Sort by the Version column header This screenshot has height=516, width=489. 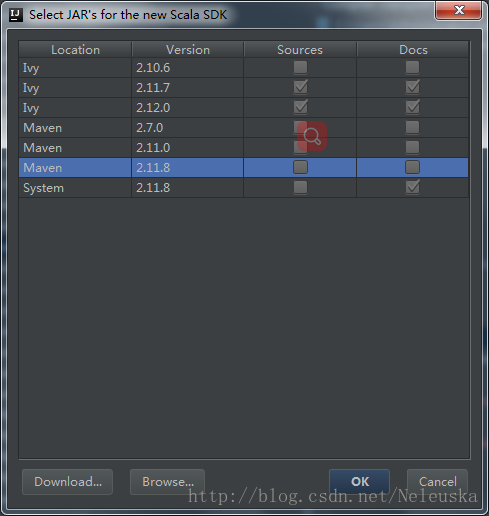(188, 50)
